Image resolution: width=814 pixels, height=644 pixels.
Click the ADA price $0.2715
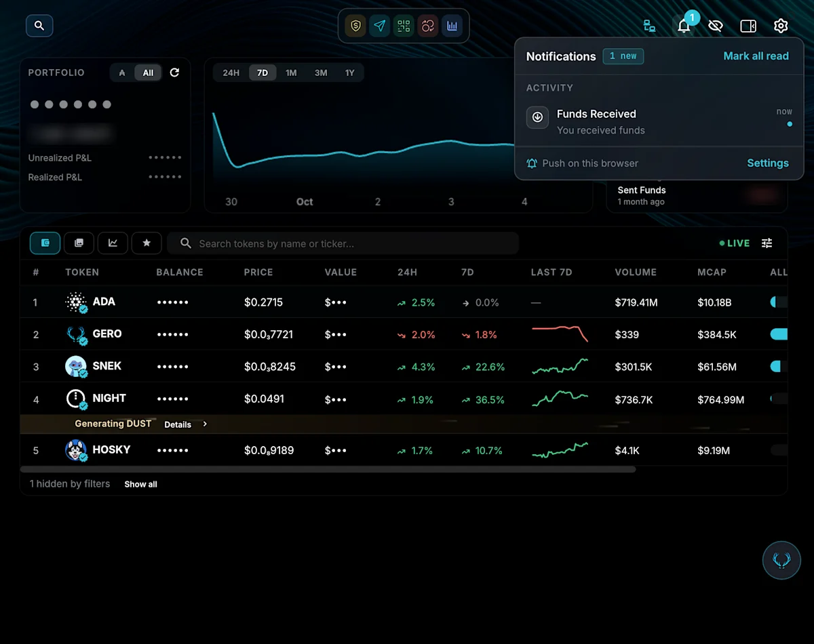pyautogui.click(x=263, y=302)
